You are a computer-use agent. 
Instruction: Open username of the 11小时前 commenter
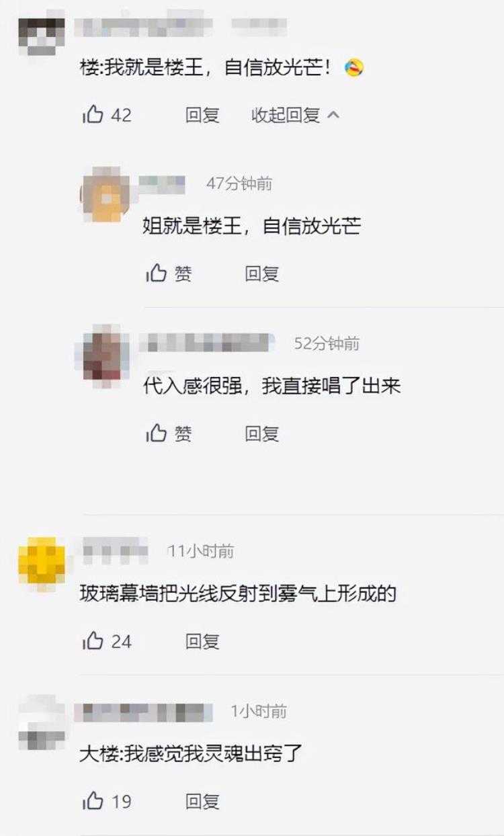114,551
